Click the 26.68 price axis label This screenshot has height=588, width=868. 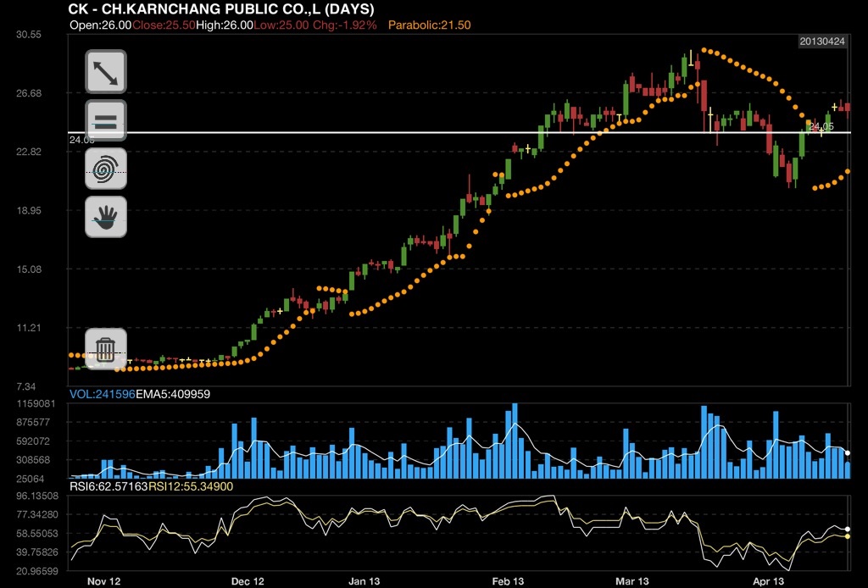(29, 93)
